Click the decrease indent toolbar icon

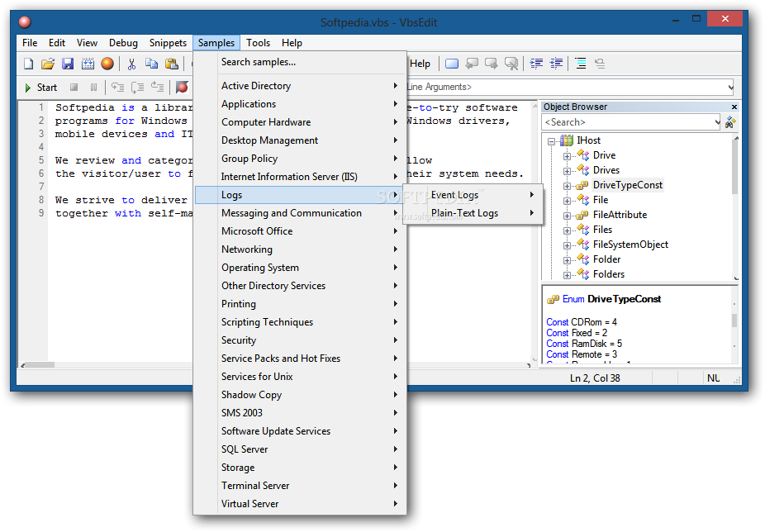click(x=556, y=64)
